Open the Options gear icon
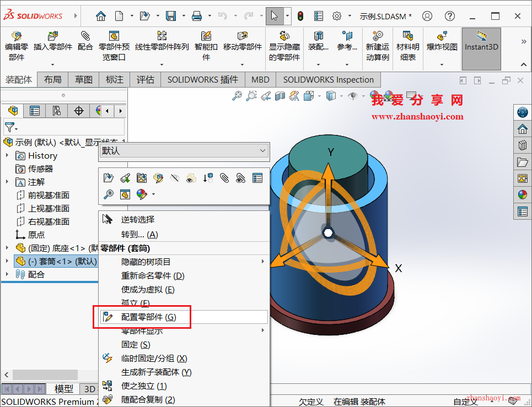 point(337,16)
